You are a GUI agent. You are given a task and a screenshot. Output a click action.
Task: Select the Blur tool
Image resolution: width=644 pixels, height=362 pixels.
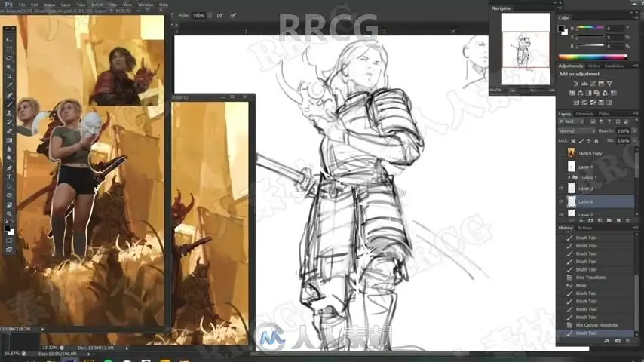tap(9, 149)
